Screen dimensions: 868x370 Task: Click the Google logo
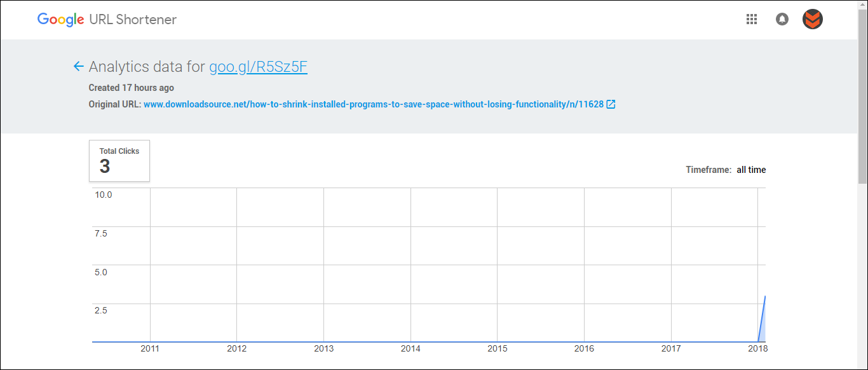pyautogui.click(x=61, y=20)
